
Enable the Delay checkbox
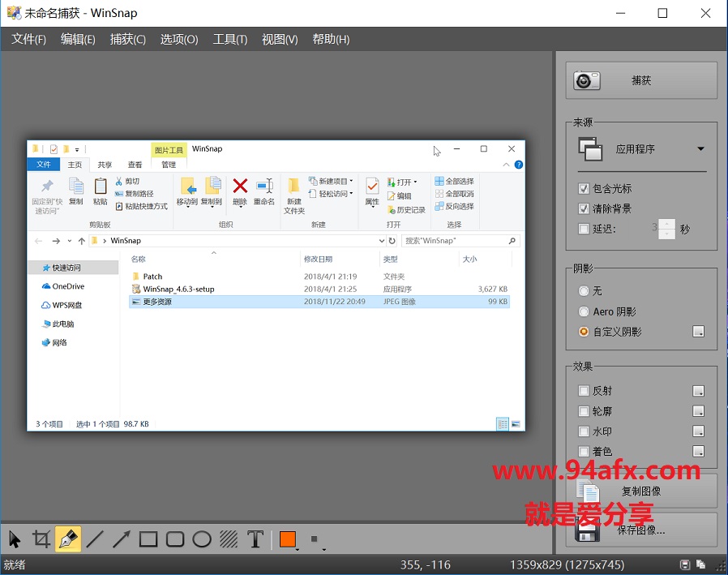click(584, 229)
